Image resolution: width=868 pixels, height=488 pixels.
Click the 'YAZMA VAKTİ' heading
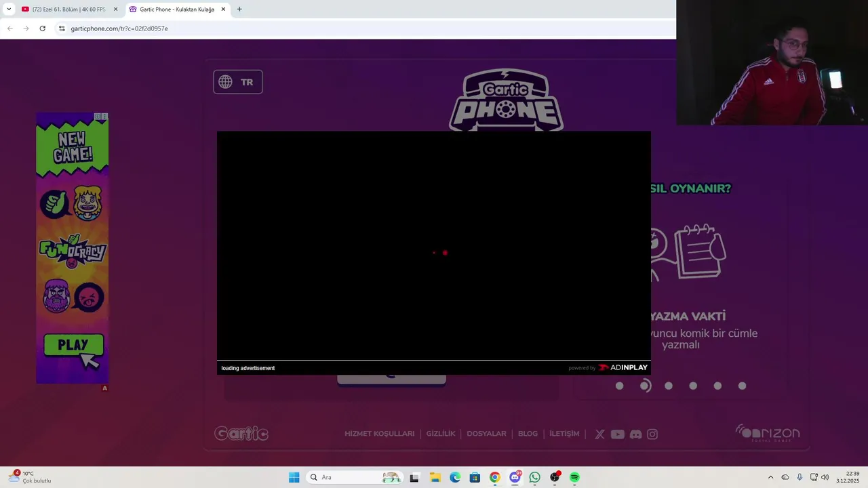(x=688, y=317)
